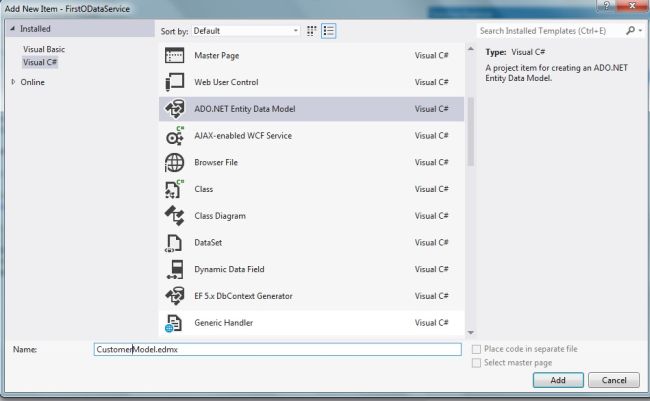Select the Master Page item text

tap(216, 56)
